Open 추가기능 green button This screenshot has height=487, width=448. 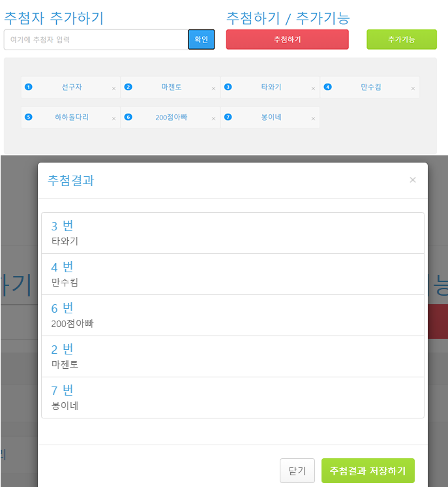click(x=402, y=39)
